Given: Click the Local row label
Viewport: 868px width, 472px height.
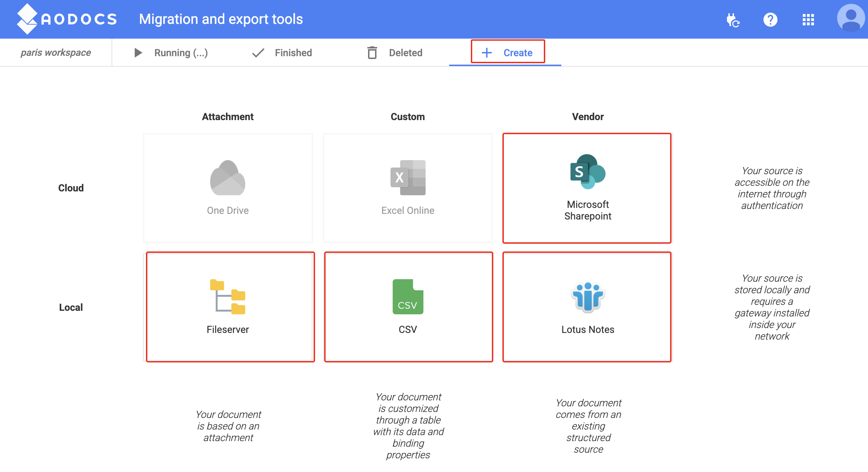Looking at the screenshot, I should click(71, 307).
